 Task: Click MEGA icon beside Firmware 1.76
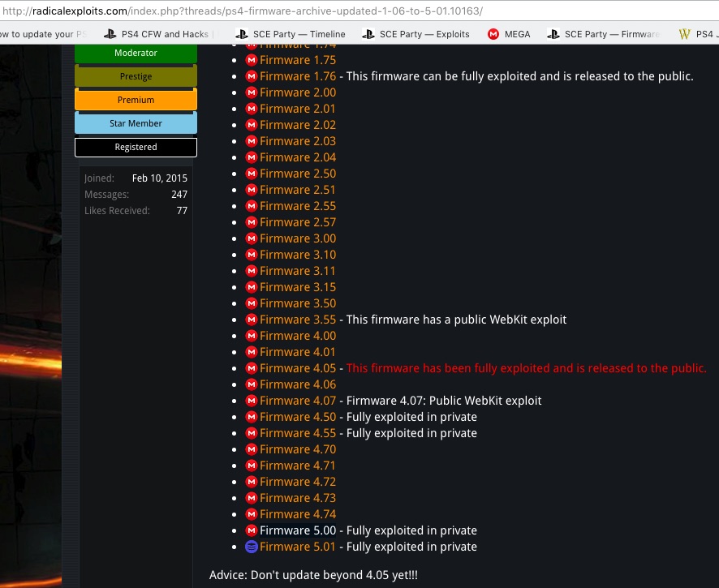click(252, 76)
